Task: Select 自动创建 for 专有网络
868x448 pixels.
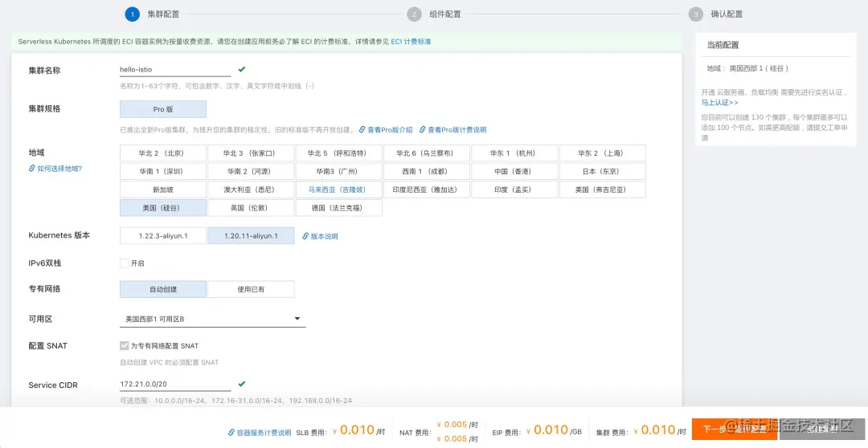Action: click(162, 289)
